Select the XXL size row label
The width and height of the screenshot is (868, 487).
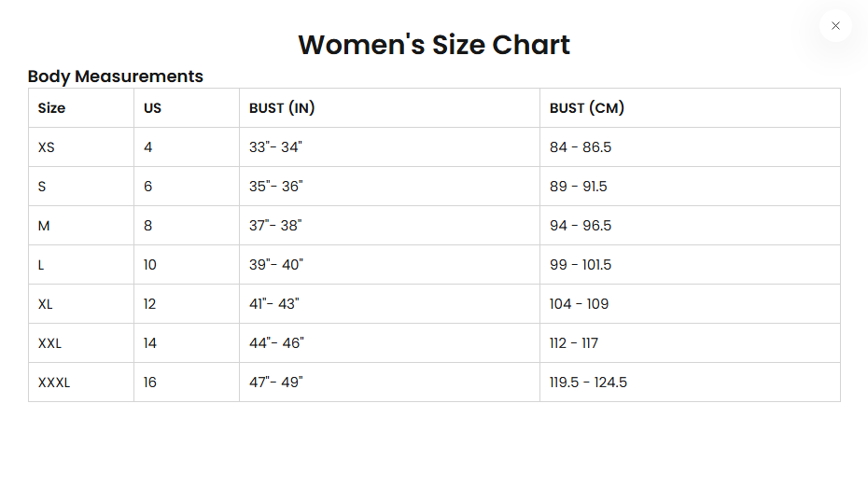(x=49, y=343)
